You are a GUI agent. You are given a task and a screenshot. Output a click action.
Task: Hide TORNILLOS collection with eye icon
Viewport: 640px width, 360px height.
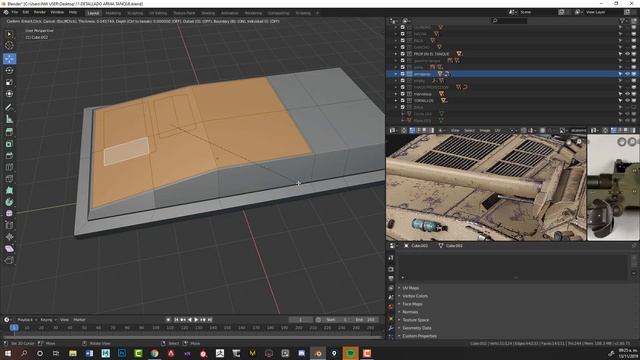point(627,100)
